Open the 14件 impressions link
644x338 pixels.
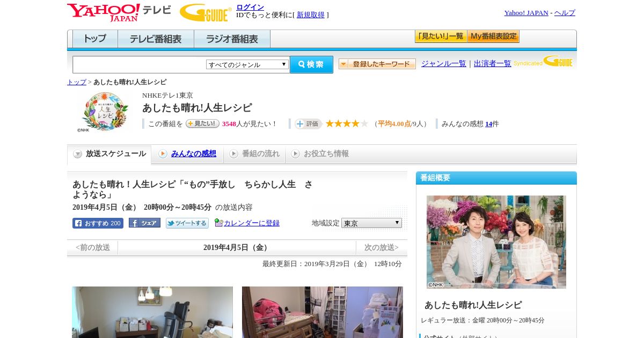[488, 124]
